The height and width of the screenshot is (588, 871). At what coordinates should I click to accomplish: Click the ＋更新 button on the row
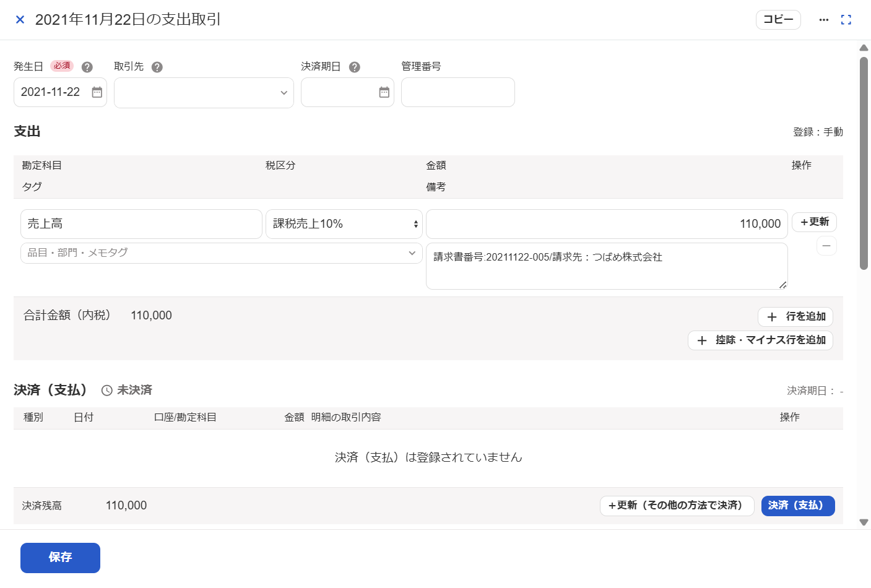tap(815, 222)
